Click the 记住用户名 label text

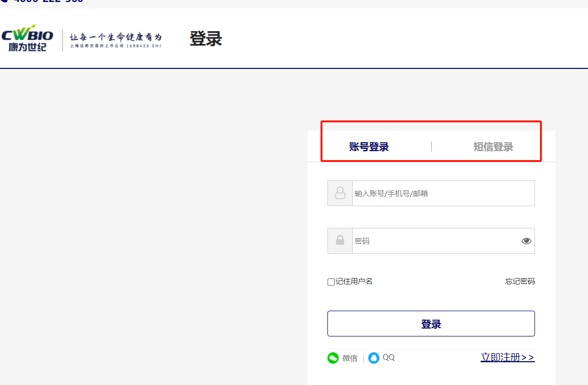(354, 281)
